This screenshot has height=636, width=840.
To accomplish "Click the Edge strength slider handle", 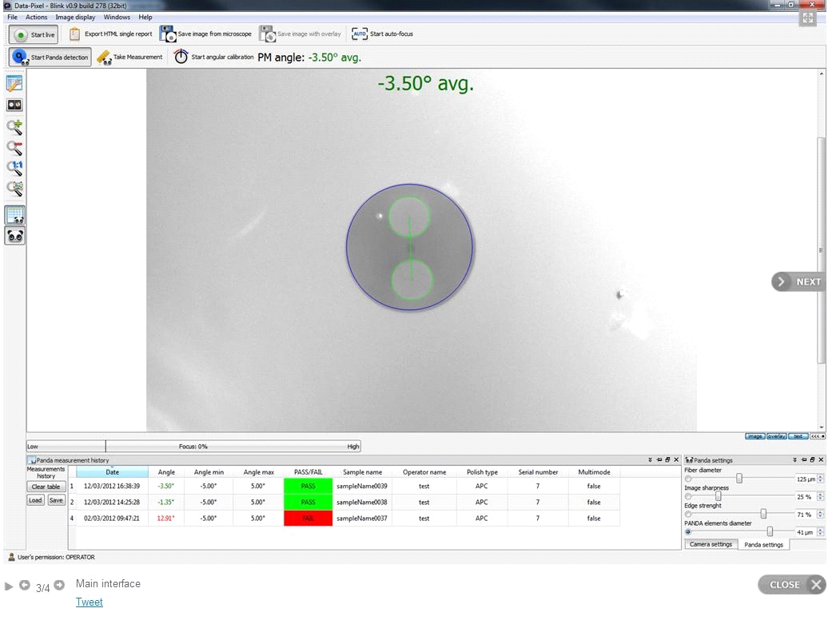I will click(x=763, y=514).
